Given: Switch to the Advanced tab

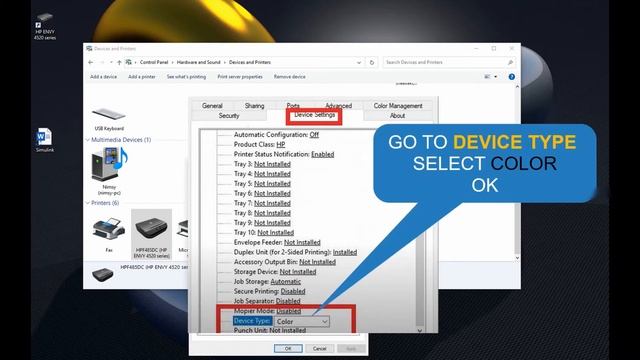Looking at the screenshot, I should coord(338,106).
